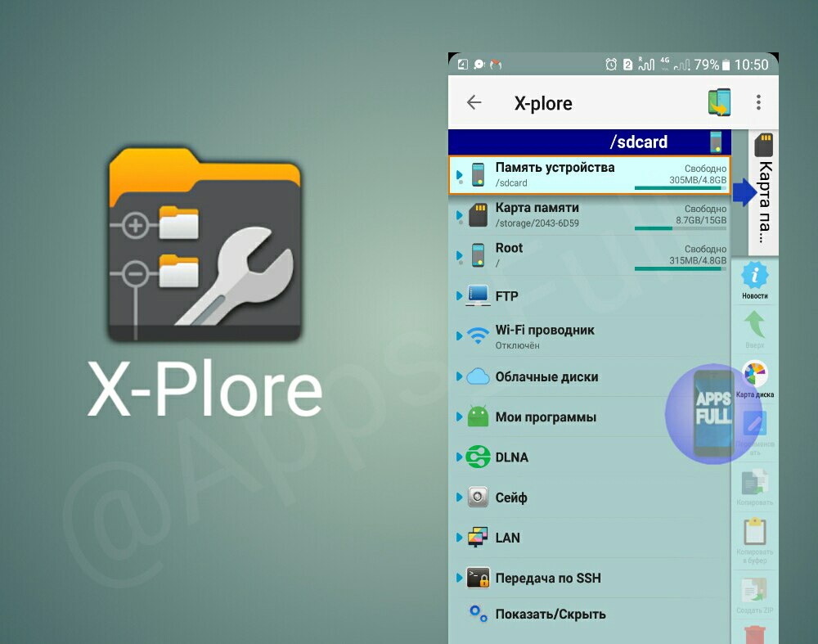Open Карта памяти storage
Screen dimensions: 818x644
(537, 208)
